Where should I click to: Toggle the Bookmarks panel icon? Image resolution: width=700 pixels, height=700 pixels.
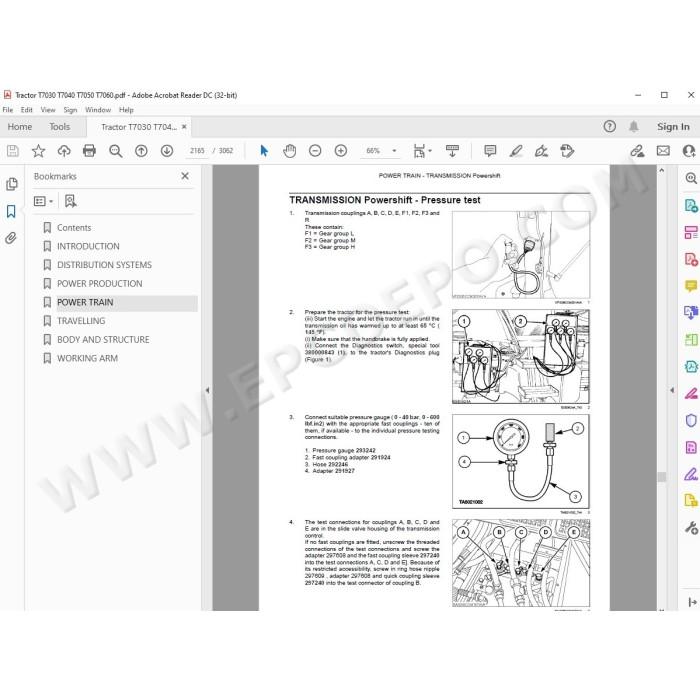point(12,211)
